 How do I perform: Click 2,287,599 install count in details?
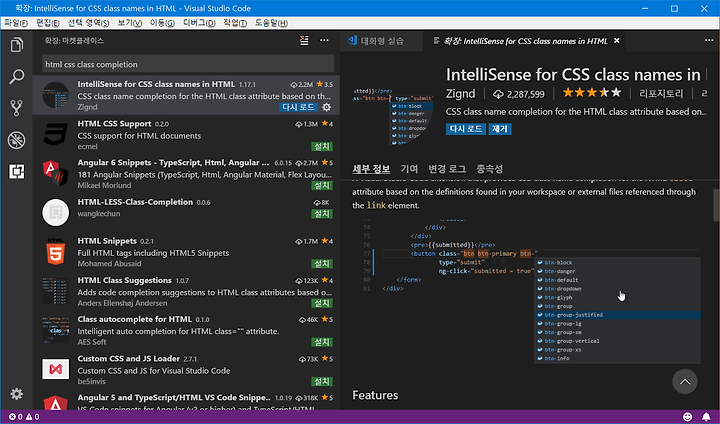pos(518,94)
